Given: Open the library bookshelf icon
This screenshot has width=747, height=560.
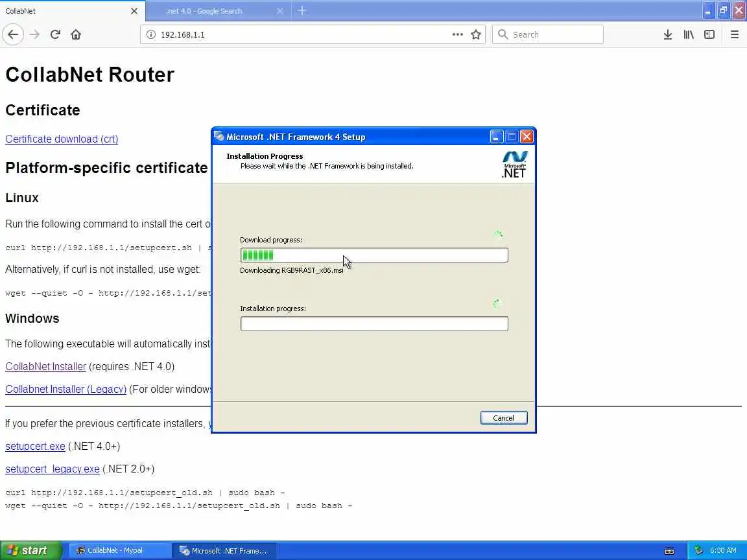Looking at the screenshot, I should [x=689, y=34].
